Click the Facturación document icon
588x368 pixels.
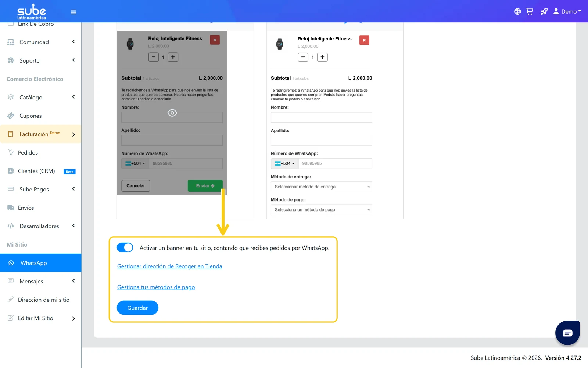pyautogui.click(x=11, y=134)
